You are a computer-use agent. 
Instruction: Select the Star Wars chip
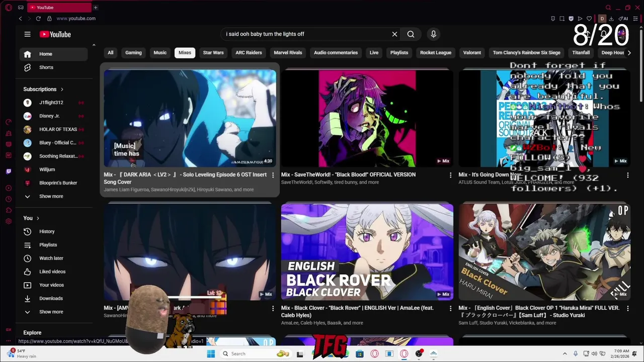click(213, 52)
